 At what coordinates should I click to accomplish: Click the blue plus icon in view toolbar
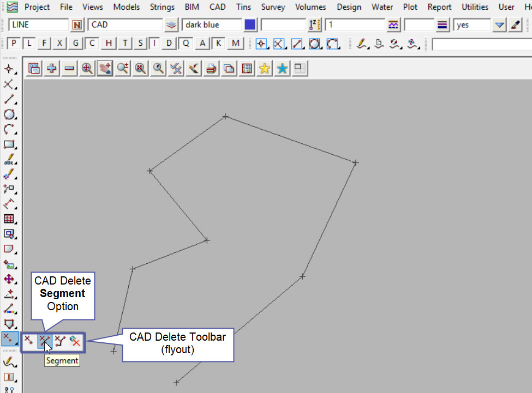52,69
